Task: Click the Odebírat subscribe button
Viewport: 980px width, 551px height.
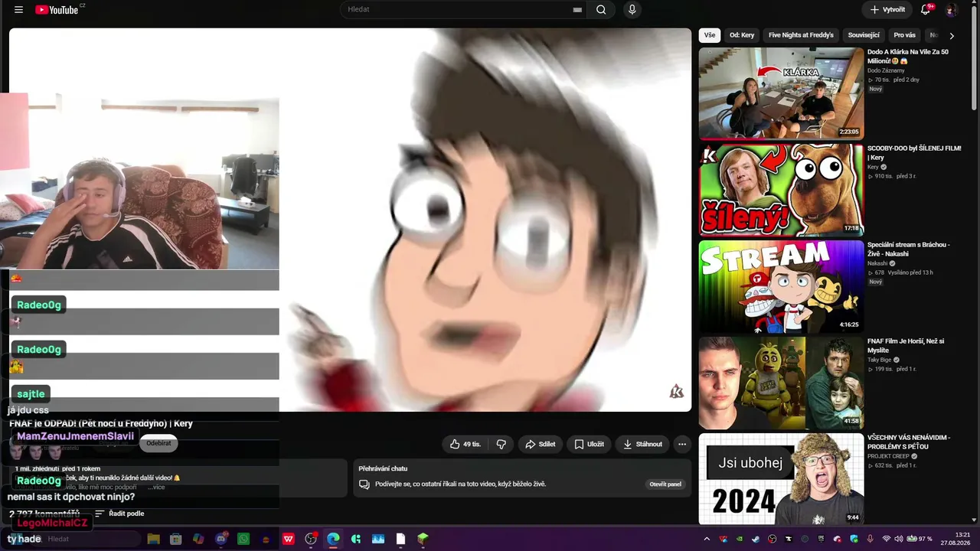Action: pyautogui.click(x=158, y=443)
